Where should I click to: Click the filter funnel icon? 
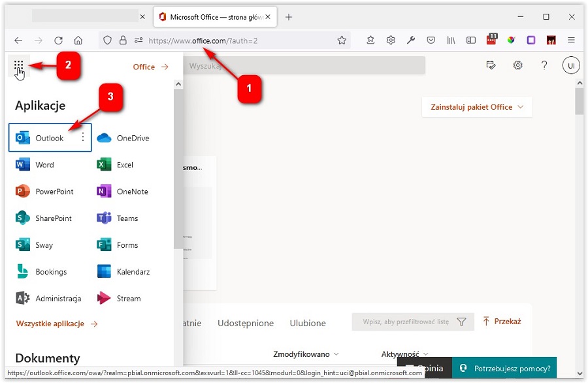point(462,322)
